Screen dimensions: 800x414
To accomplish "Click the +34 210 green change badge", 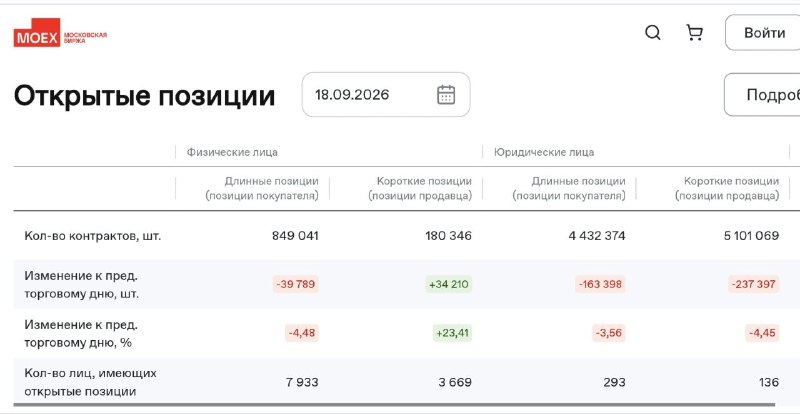I will pyautogui.click(x=448, y=284).
